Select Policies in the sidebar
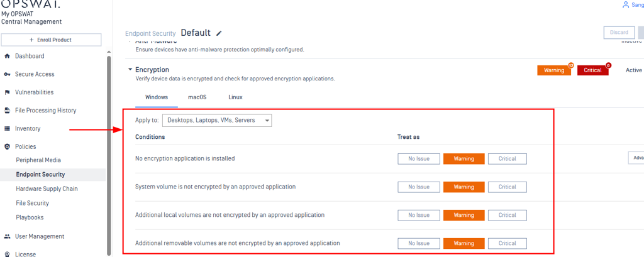This screenshot has width=644, height=257. (x=25, y=146)
